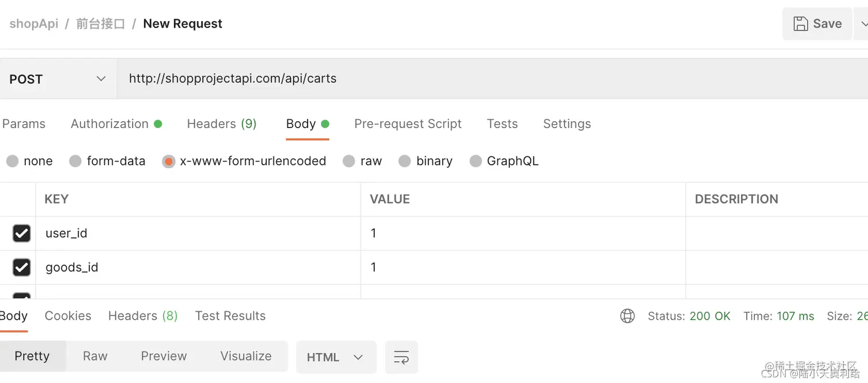Viewport: 868px width, 383px height.
Task: Switch to the response Cookies tab
Action: pos(68,316)
